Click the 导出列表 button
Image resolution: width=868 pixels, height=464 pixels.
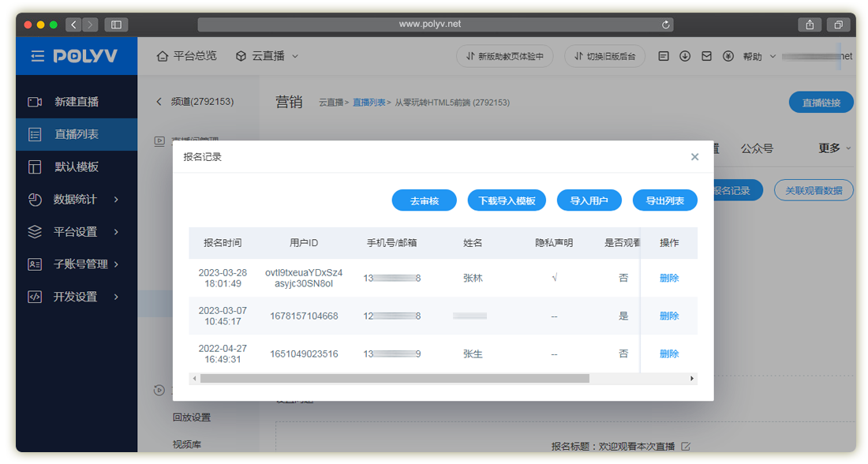(x=664, y=201)
